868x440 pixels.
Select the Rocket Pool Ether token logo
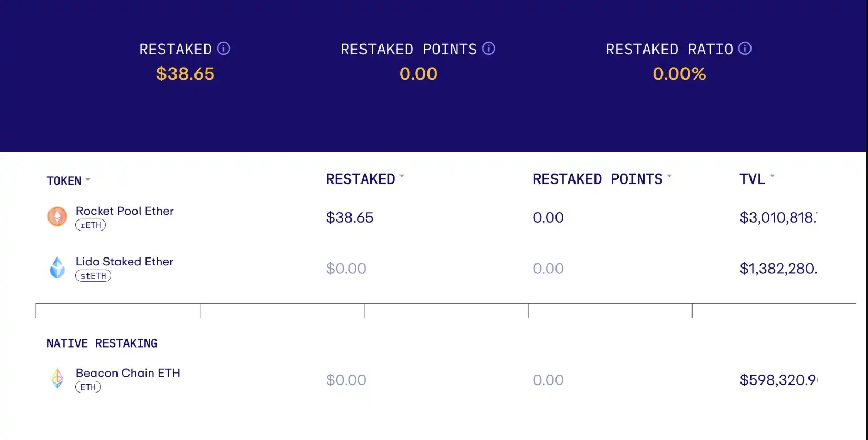(x=57, y=216)
